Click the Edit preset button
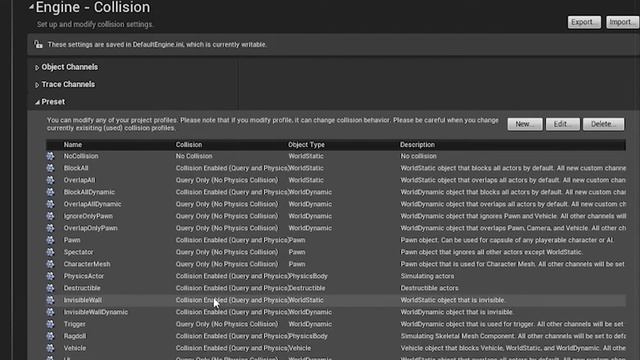 [562, 124]
